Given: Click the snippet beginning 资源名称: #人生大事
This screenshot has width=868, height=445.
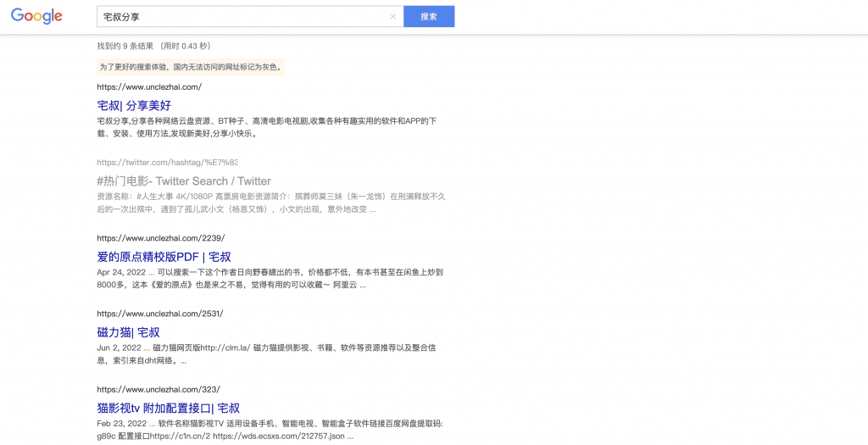Looking at the screenshot, I should 271,203.
